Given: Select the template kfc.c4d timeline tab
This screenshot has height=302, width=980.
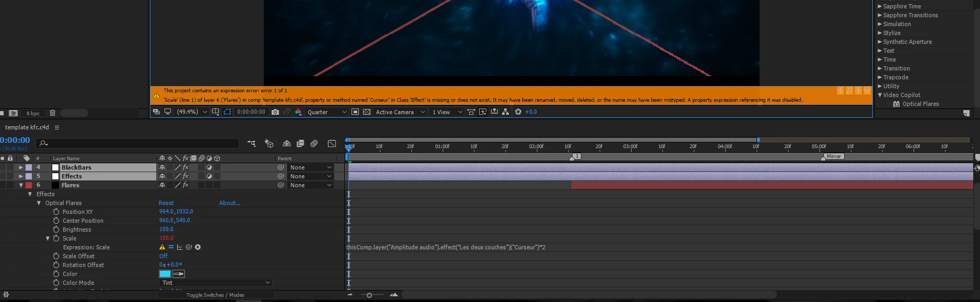Looking at the screenshot, I should [27, 127].
